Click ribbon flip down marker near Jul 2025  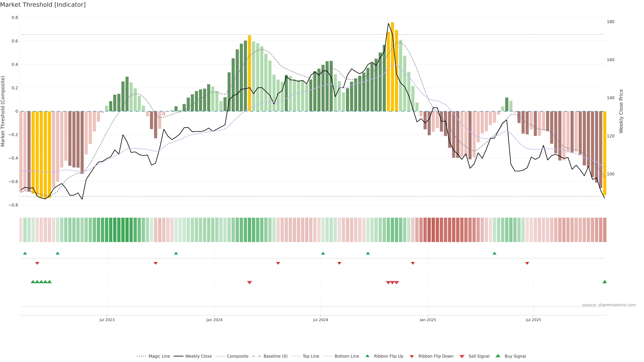pyautogui.click(x=527, y=263)
